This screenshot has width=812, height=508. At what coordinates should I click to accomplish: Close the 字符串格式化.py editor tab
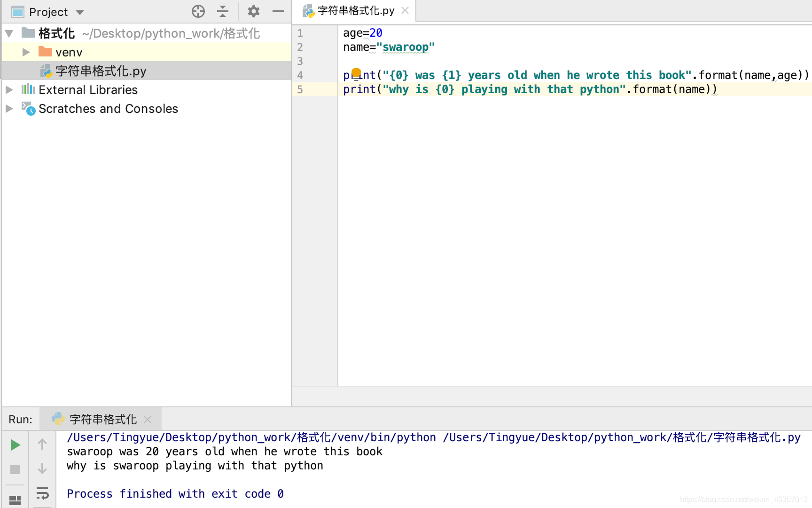point(405,10)
